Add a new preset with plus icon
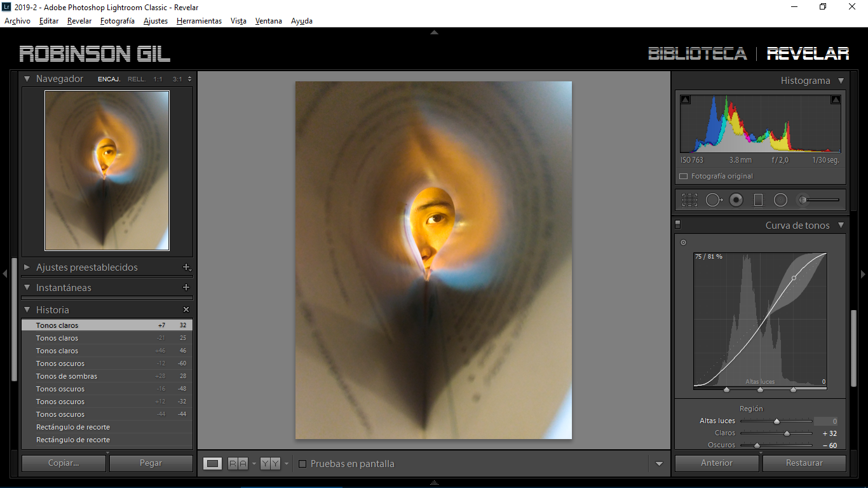The image size is (868, 488). [x=186, y=268]
